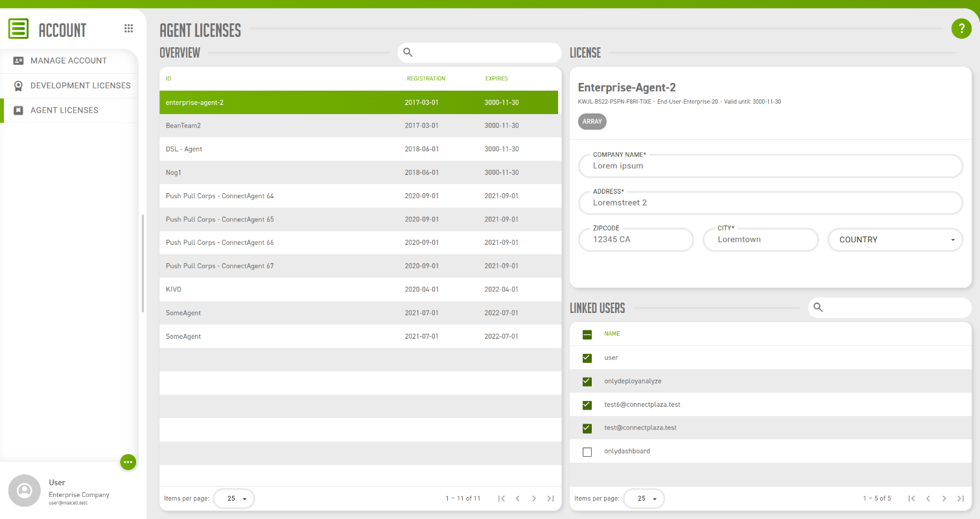Check the 'onlydashboard' checkbox
This screenshot has height=519, width=980.
coord(587,452)
